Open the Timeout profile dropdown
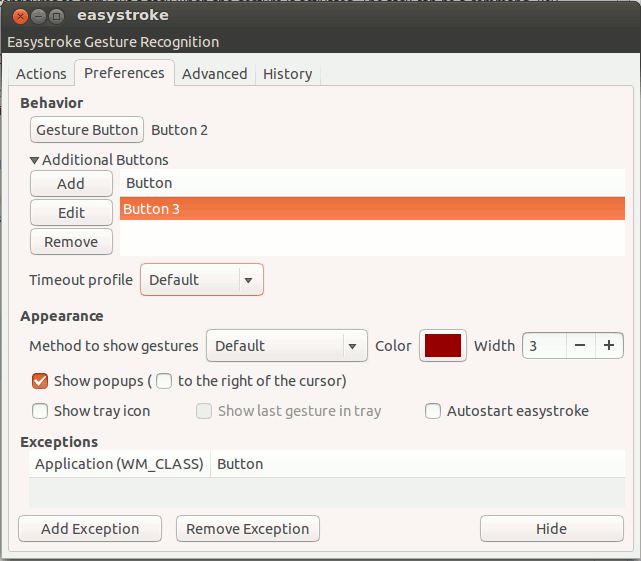Image resolution: width=641 pixels, height=561 pixels. [202, 280]
